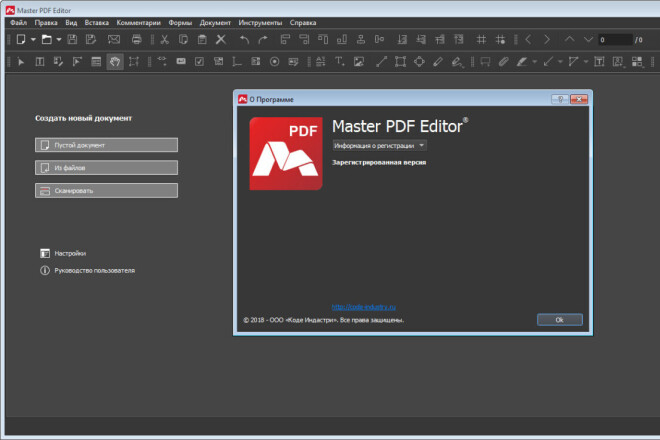Open the Правка menu
The height and width of the screenshot is (440, 660).
coord(46,23)
